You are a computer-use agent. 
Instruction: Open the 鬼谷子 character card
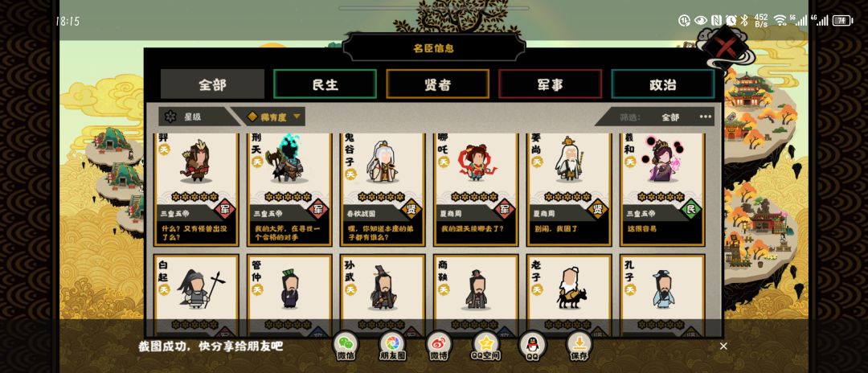pos(383,190)
